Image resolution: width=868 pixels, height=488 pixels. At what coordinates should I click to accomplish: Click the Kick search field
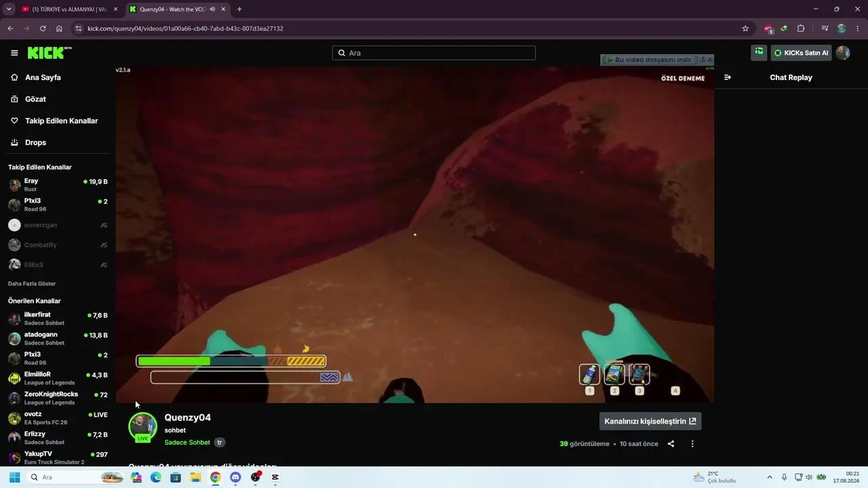[x=434, y=53]
